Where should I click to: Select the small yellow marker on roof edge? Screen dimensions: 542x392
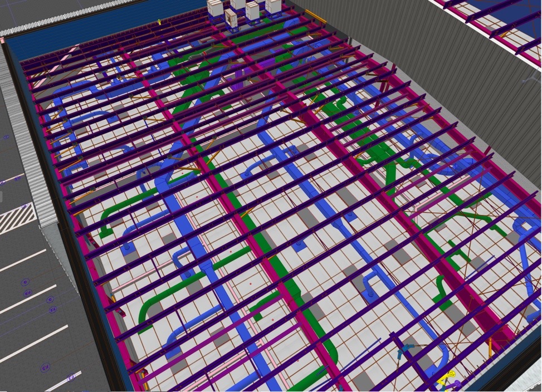159,22
